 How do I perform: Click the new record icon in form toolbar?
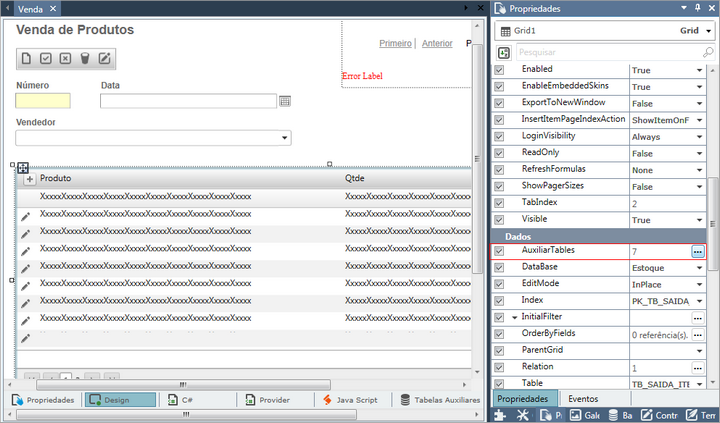[27, 58]
